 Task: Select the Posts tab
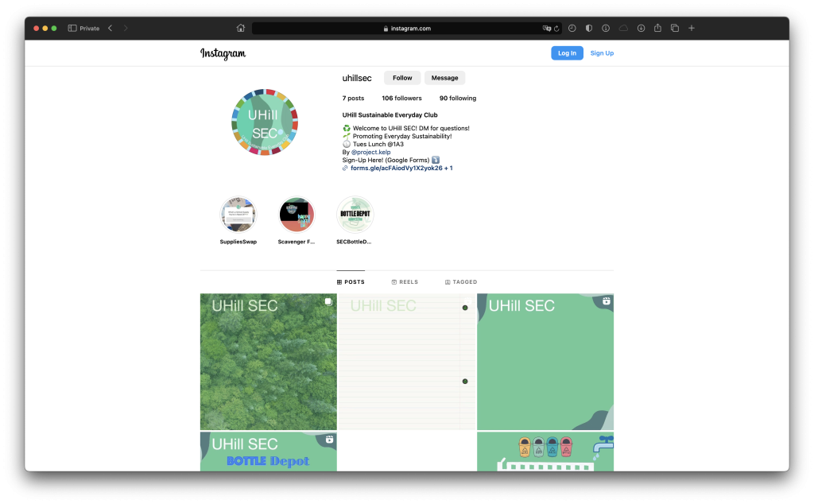[351, 282]
